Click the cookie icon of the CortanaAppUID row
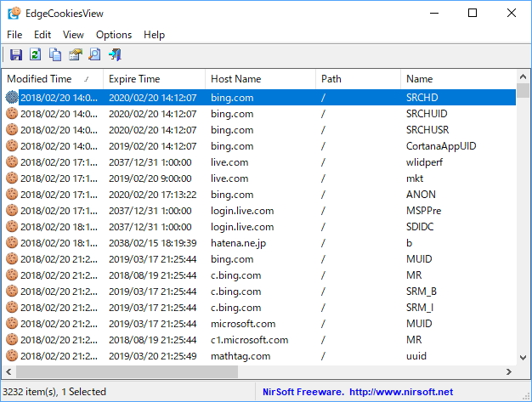 click(12, 145)
